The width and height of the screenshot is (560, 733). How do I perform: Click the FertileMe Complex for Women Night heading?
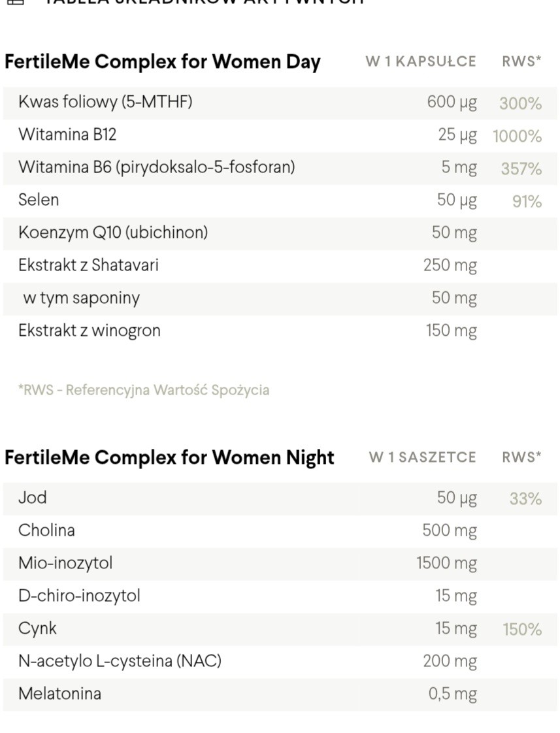(x=169, y=457)
